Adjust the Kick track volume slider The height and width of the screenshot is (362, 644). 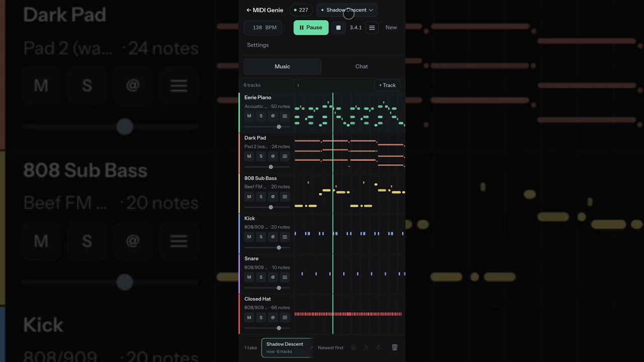pos(267,247)
